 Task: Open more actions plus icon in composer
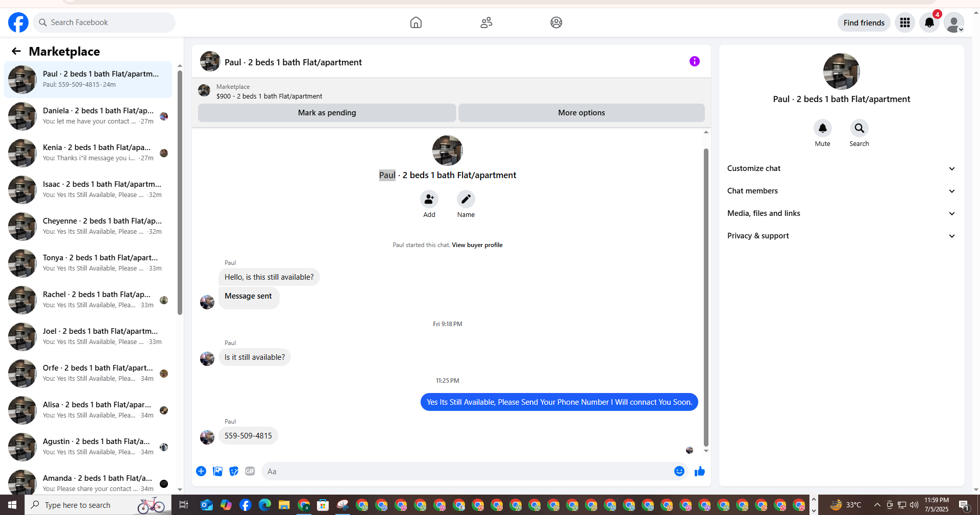[201, 471]
